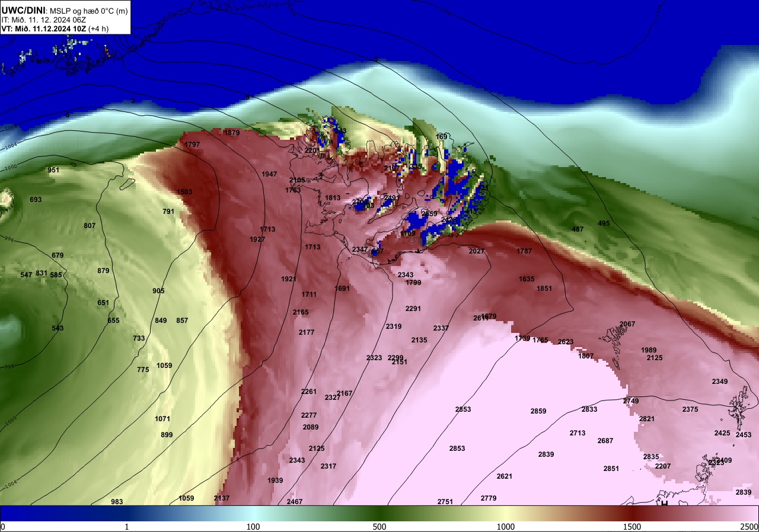Viewport: 759px width, 532px height.
Task: Click the map value 543
Action: pyautogui.click(x=58, y=328)
